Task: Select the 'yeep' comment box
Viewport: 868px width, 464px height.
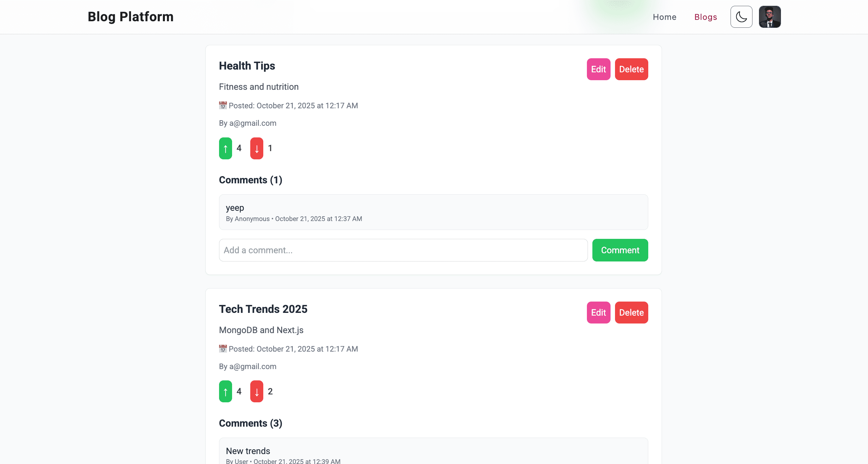Action: click(x=433, y=212)
